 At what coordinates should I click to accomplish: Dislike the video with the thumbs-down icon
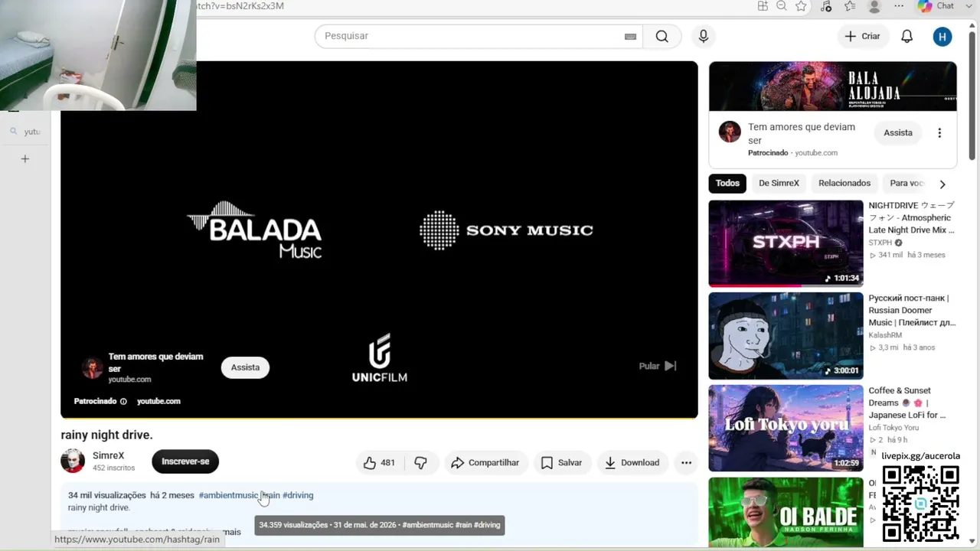point(421,462)
